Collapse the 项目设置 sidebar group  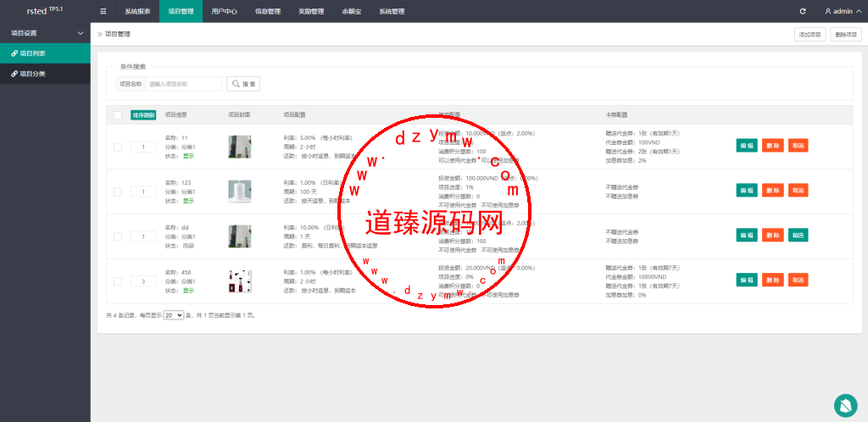pyautogui.click(x=46, y=33)
